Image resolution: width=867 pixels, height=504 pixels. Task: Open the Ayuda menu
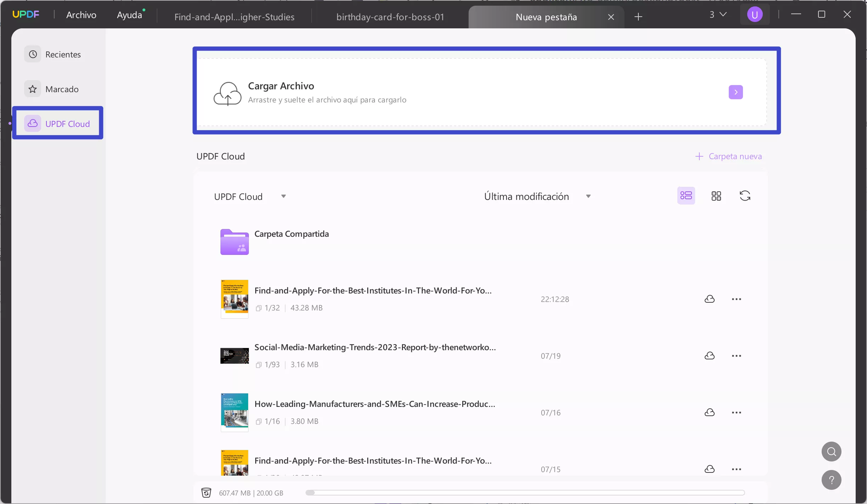tap(130, 15)
